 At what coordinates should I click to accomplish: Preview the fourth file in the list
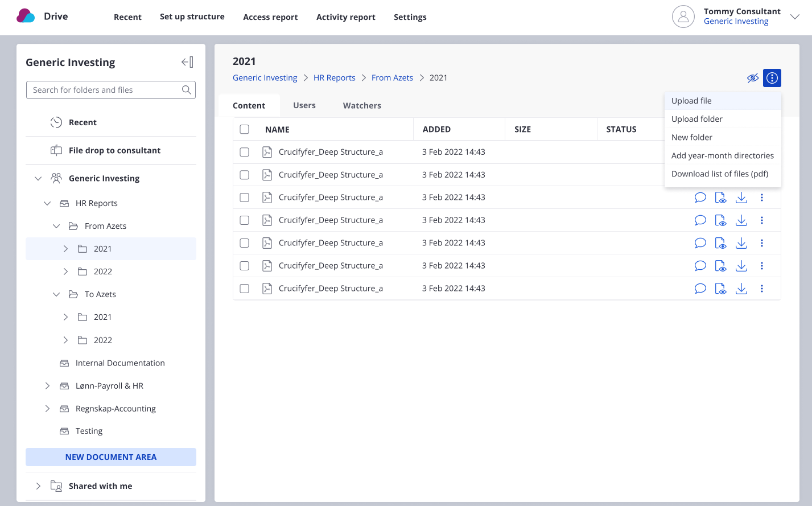(x=721, y=220)
